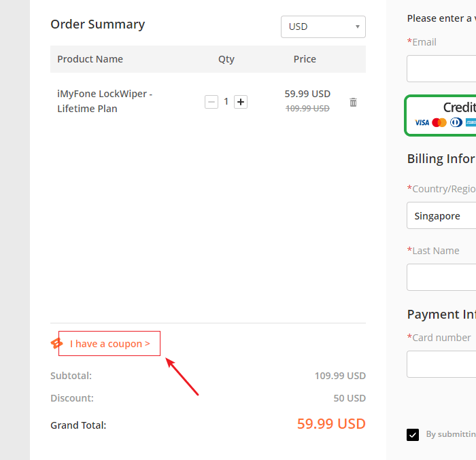Image resolution: width=476 pixels, height=460 pixels.
Task: Click the orange coupon ticket icon
Action: point(56,344)
